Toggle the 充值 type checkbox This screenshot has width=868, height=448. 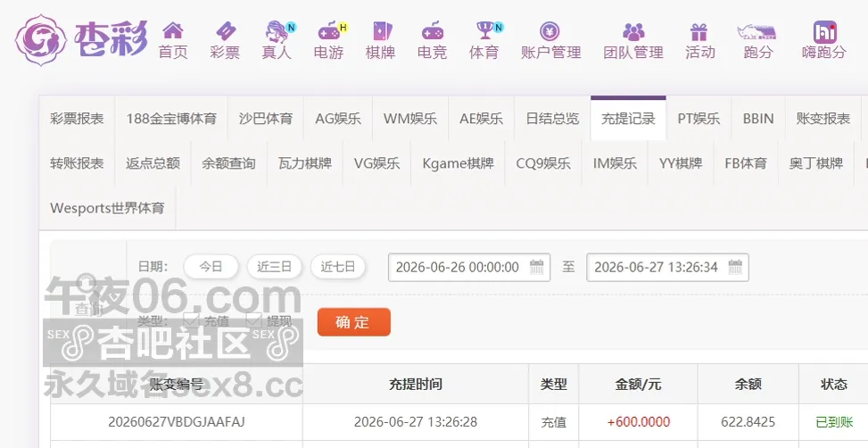[x=191, y=319]
